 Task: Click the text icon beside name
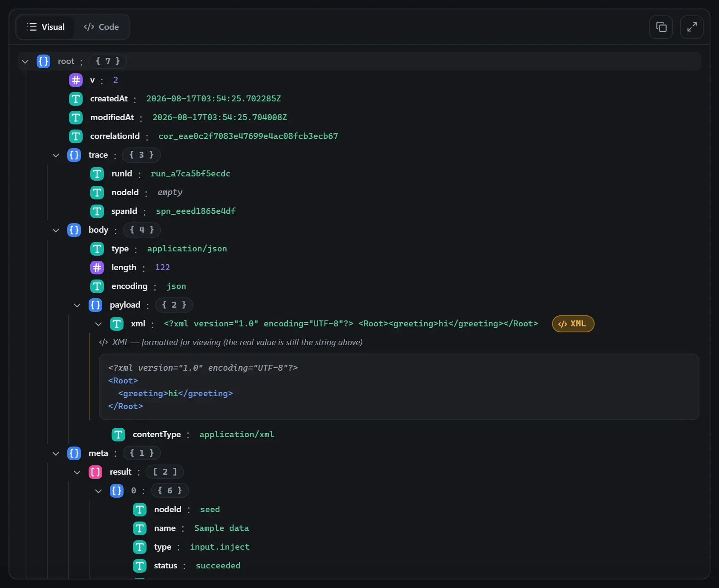click(140, 528)
